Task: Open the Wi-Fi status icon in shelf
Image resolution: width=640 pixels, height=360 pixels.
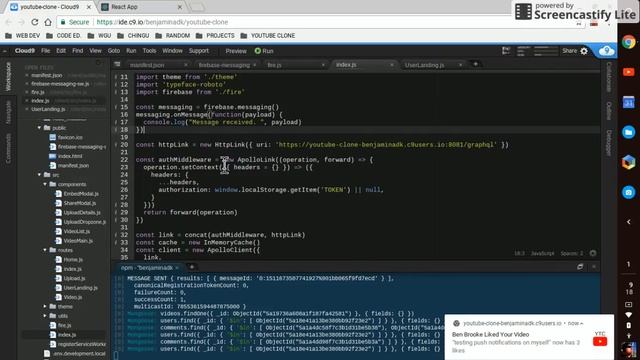Action: click(629, 315)
